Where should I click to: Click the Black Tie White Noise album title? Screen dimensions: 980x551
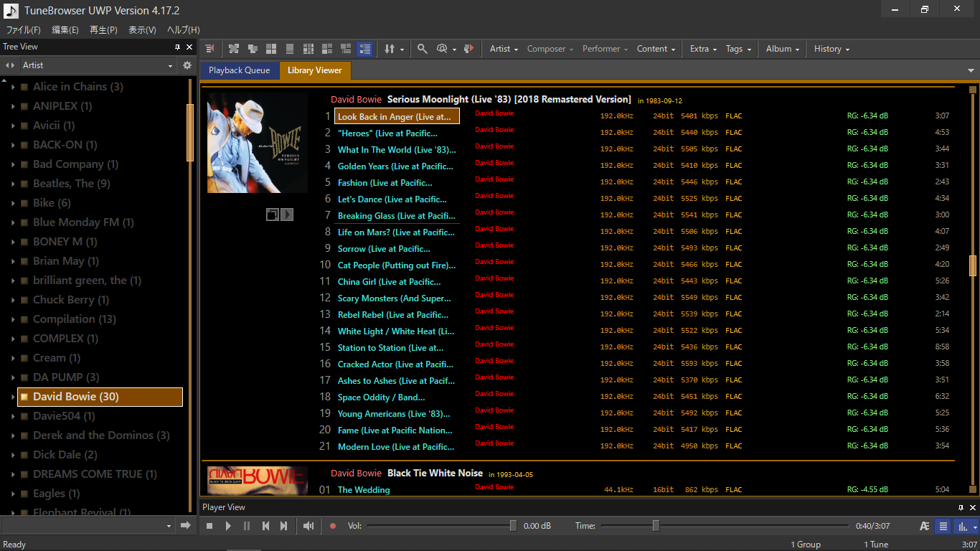click(435, 474)
